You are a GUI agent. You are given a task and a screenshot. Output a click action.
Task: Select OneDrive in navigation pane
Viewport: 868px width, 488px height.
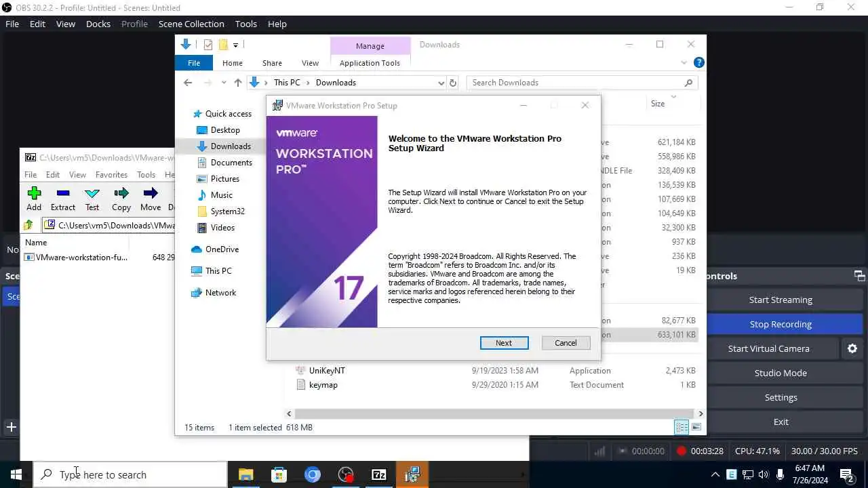(214, 249)
